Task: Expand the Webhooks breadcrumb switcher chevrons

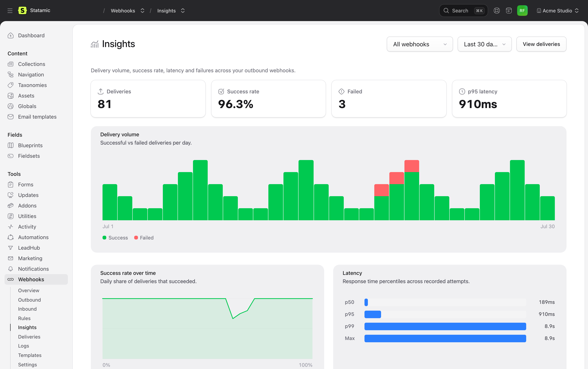Action: coord(142,11)
